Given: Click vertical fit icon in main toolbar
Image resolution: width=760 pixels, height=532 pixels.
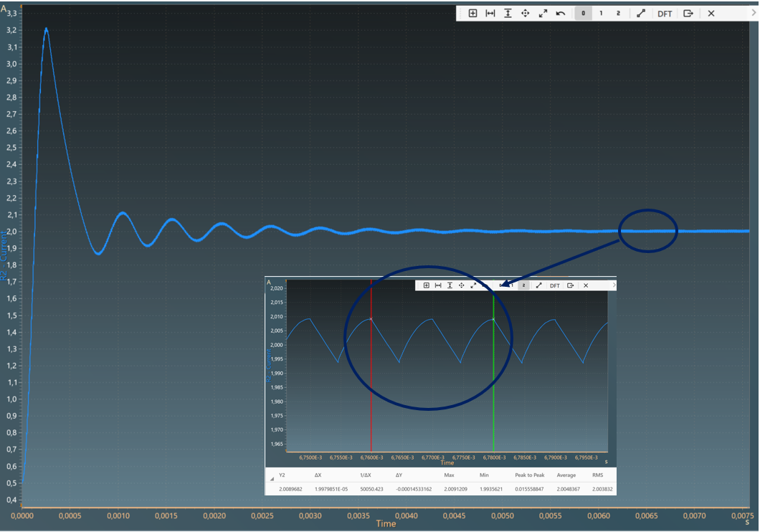Looking at the screenshot, I should 508,14.
